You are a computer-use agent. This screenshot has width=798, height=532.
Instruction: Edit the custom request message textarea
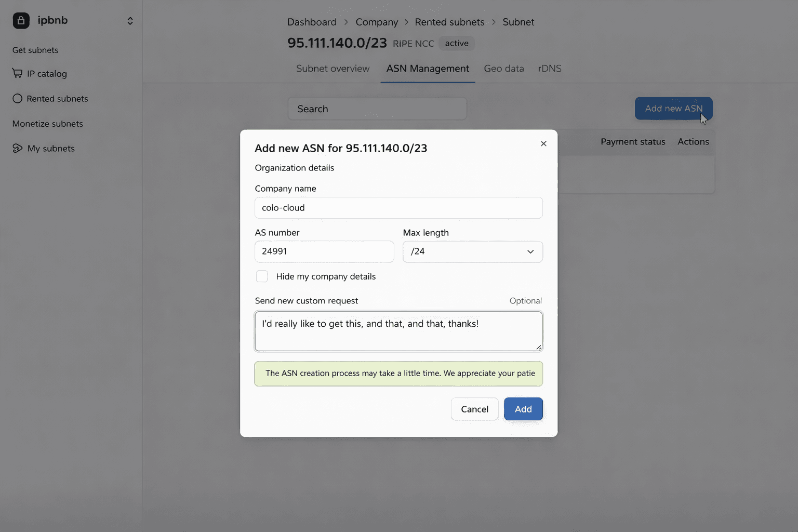tap(398, 331)
